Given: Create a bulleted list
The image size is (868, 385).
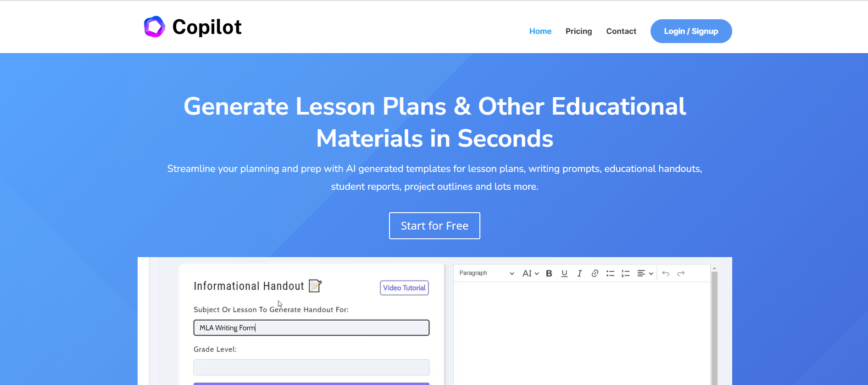Looking at the screenshot, I should tap(610, 273).
